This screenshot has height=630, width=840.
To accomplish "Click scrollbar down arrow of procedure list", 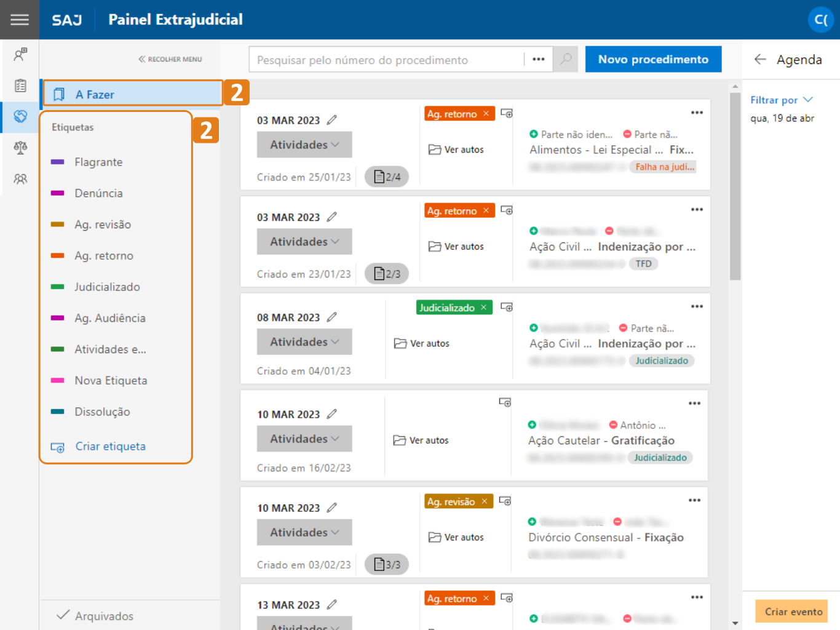I will click(x=735, y=623).
